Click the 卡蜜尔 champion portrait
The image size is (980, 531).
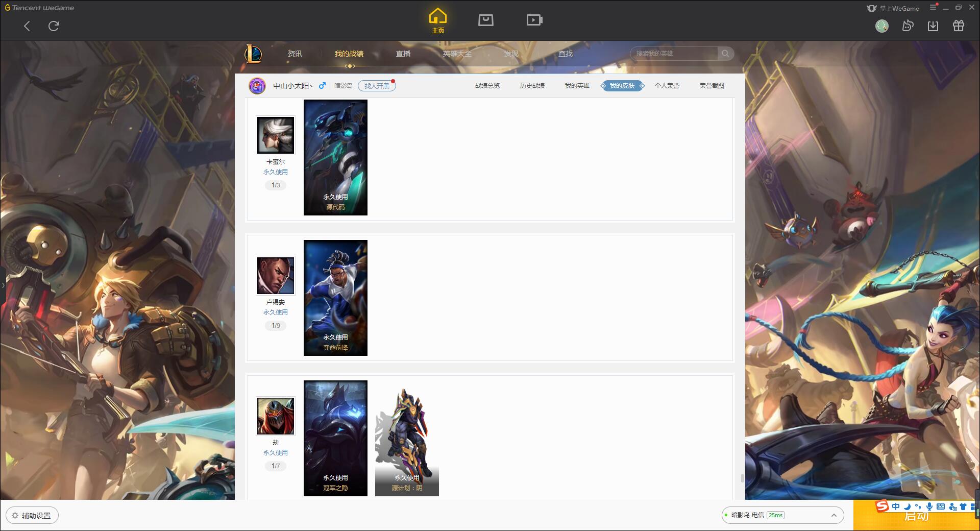tap(276, 135)
